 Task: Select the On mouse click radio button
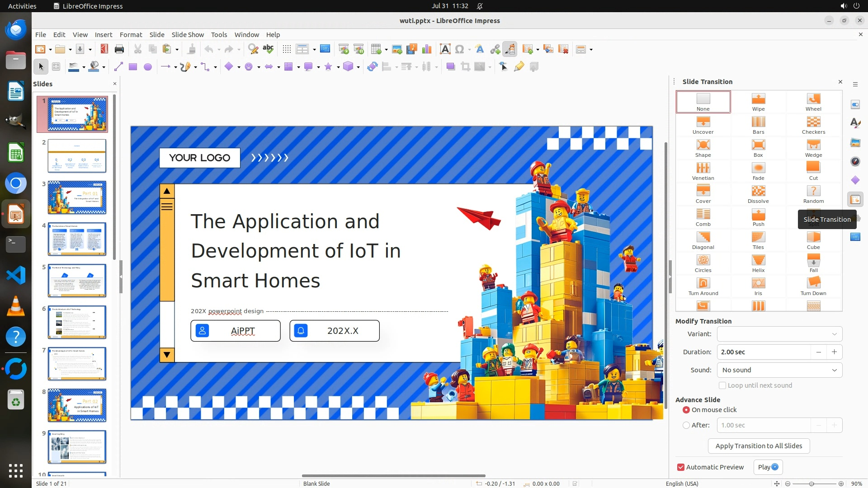(686, 410)
